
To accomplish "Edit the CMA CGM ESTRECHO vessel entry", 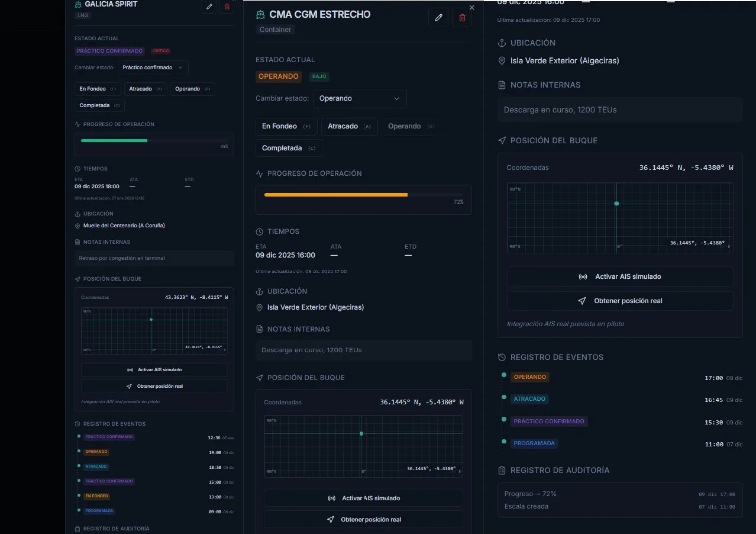I will [438, 18].
